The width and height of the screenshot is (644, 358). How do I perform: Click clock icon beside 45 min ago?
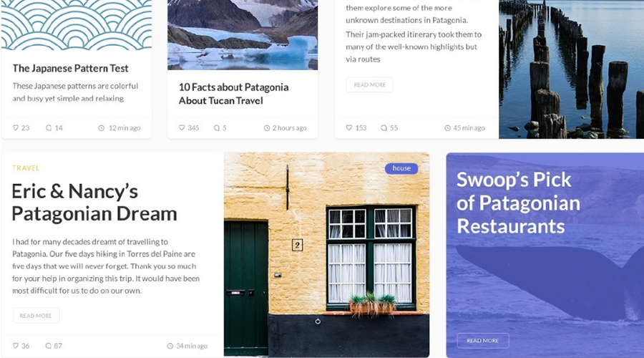point(447,128)
